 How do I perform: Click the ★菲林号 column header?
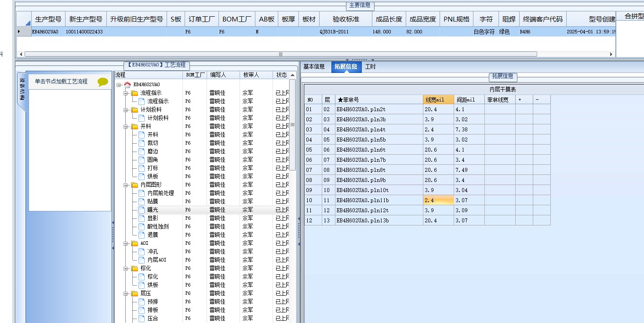tap(379, 100)
